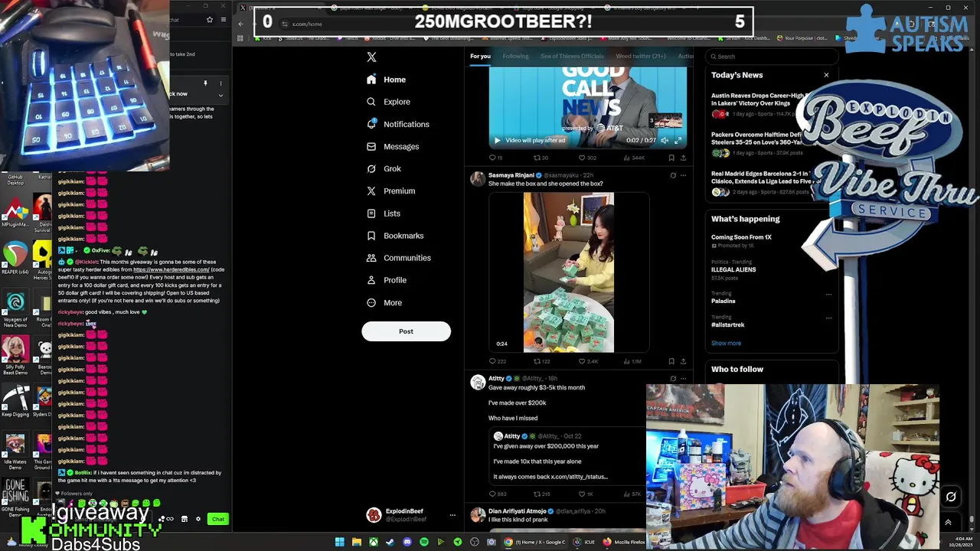Open the Explore page in the sidebar
Image resolution: width=980 pixels, height=551 pixels.
click(387, 102)
